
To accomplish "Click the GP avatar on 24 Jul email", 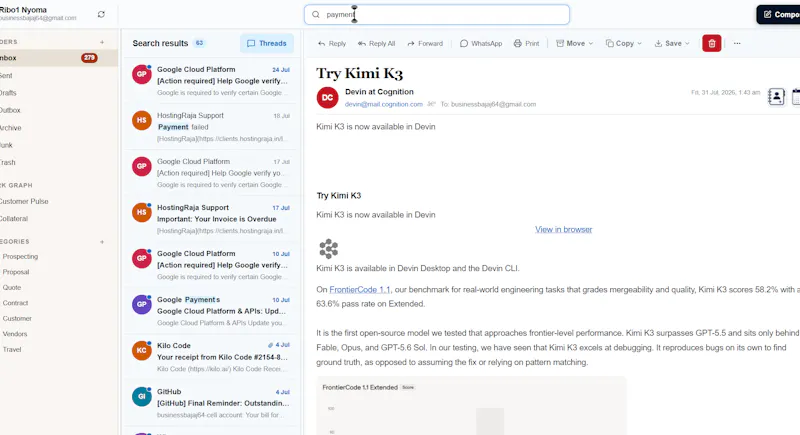I will click(x=141, y=74).
